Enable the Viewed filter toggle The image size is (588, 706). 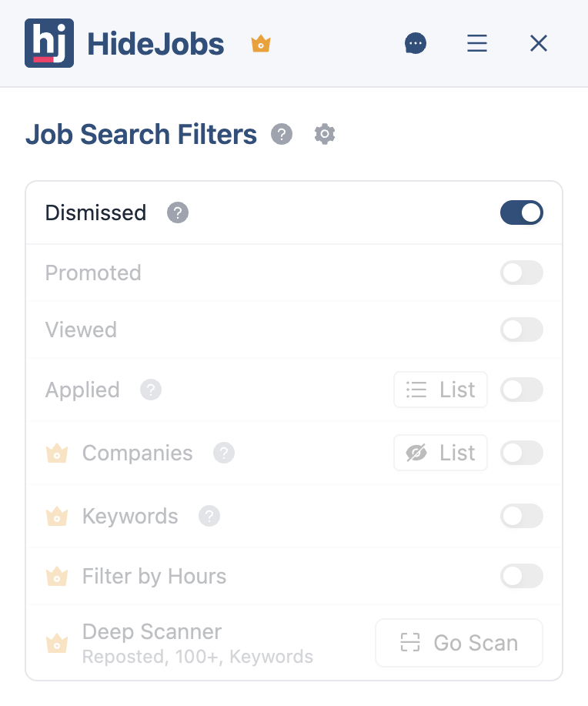coord(522,330)
